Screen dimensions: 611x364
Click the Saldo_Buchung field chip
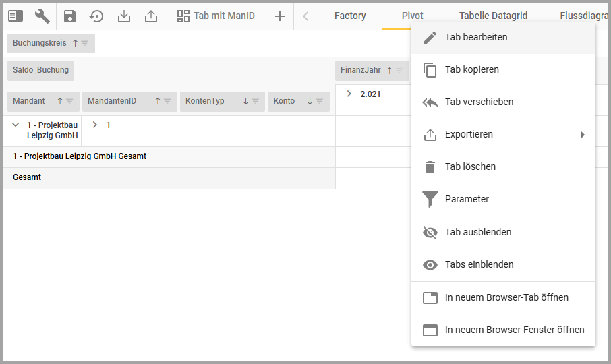(40, 69)
